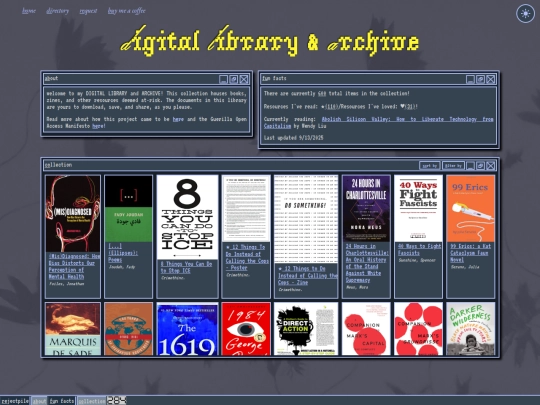Select the about taskbar tab
Image resolution: width=540 pixels, height=405 pixels.
click(x=39, y=401)
